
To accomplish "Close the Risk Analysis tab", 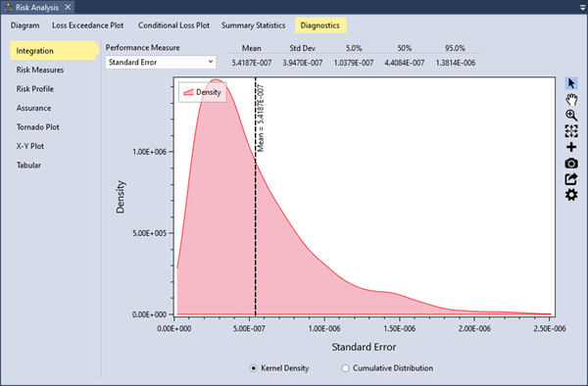I will [68, 7].
